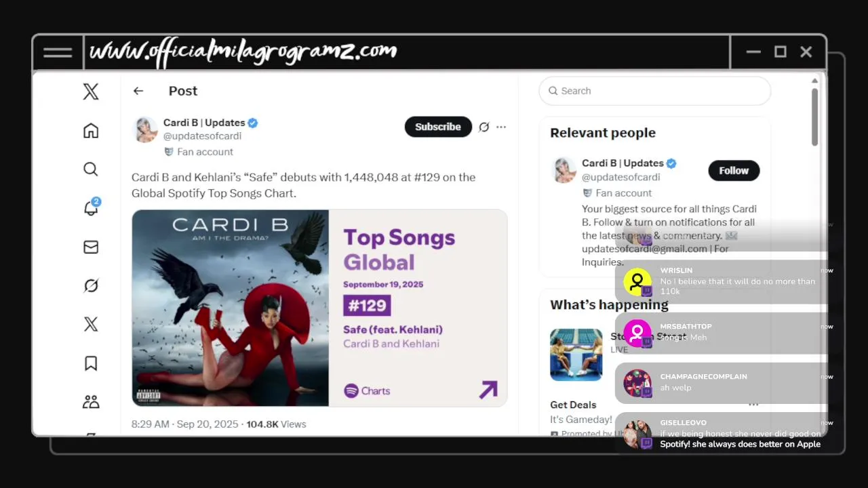This screenshot has width=868, height=488.
Task: Click the live event thumbnail under What's happening
Action: tap(576, 355)
